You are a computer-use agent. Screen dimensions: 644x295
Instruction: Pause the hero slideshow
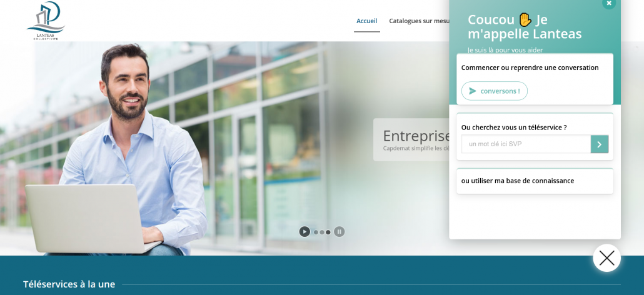click(x=340, y=232)
